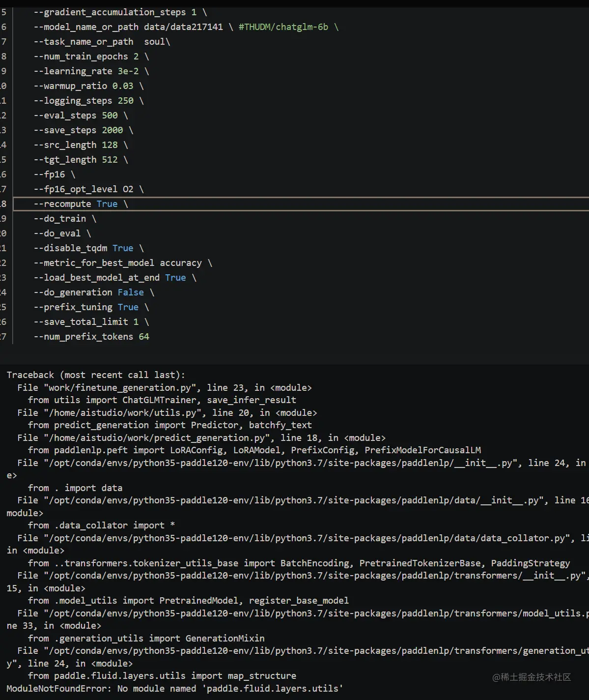Viewport: 589px width, 700px height.
Task: Click the 'paddlenlp/transformers/generation_ut' path
Action: (x=316, y=650)
